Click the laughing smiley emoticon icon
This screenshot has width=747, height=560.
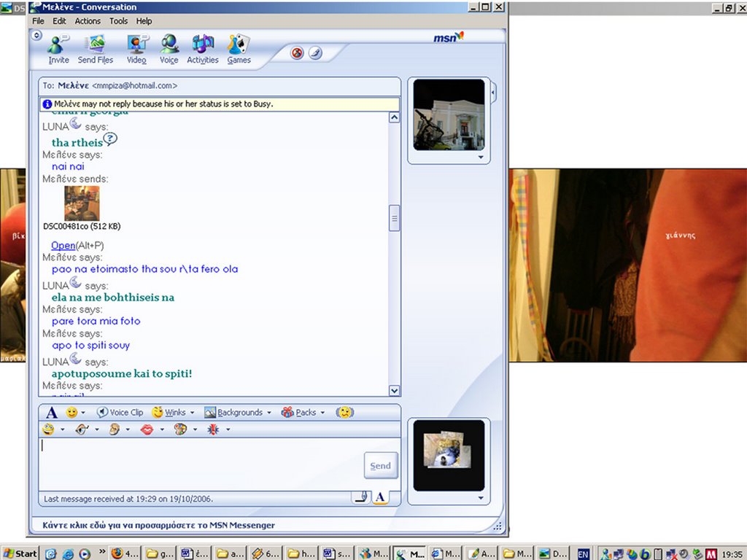point(48,429)
